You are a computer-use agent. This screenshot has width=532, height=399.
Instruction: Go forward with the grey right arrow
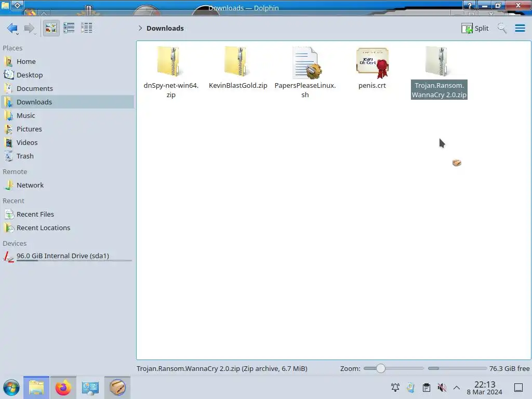coord(30,28)
